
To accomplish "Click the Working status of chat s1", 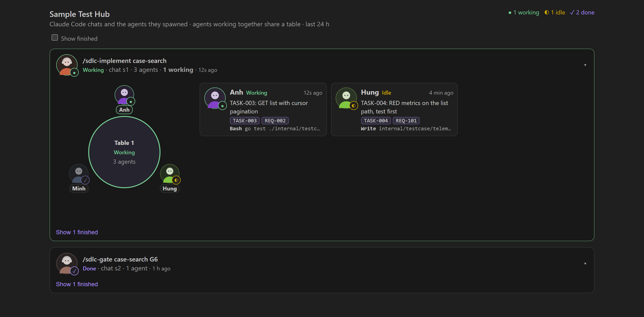I will (x=93, y=70).
